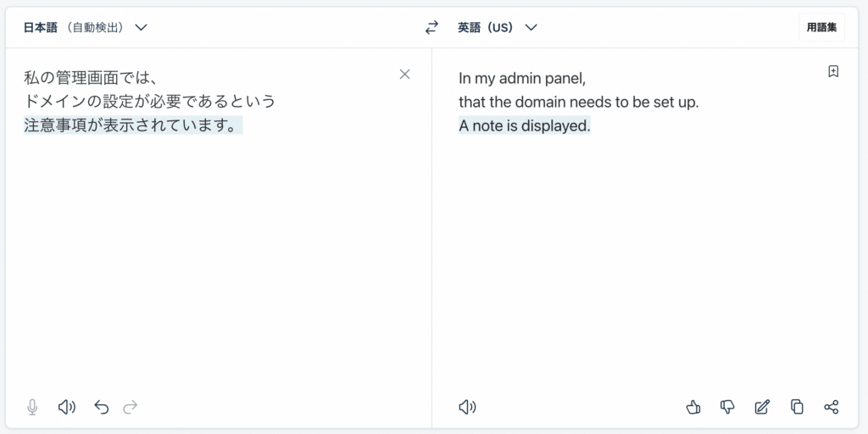Save translation with the bookmark icon
This screenshot has height=434, width=868.
(x=833, y=72)
